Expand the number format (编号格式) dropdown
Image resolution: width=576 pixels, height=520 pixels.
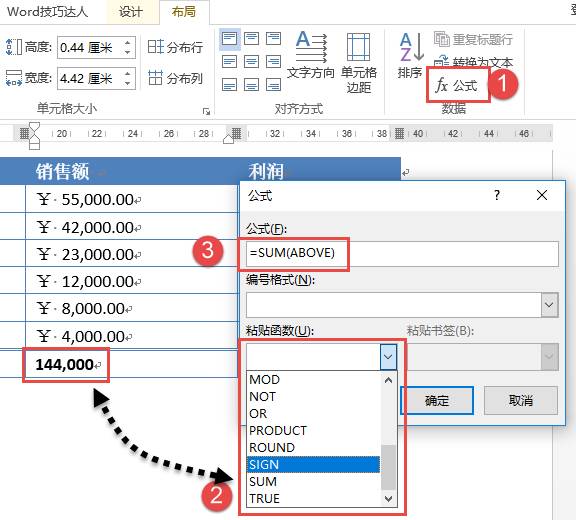(x=549, y=305)
